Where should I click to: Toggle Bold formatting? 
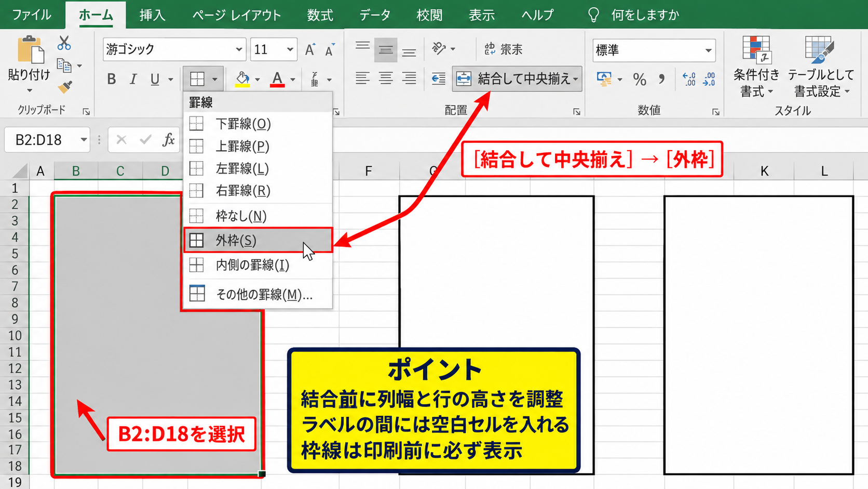[x=111, y=79]
